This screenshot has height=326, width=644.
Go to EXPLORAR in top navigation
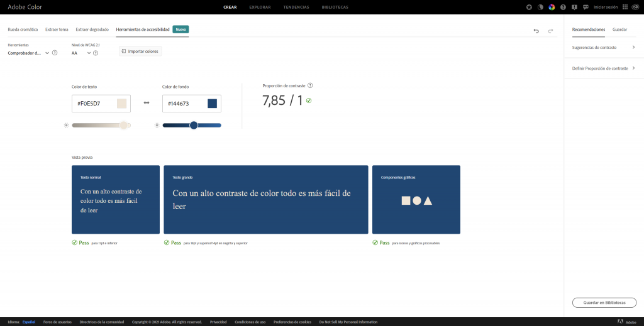click(x=260, y=7)
